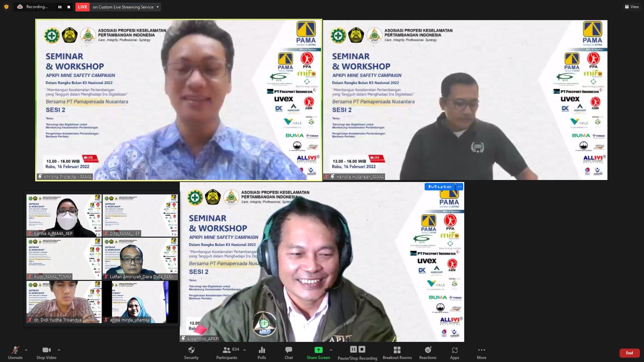644x362 pixels.
Task: Open Breakout Rooms
Action: pos(397,350)
